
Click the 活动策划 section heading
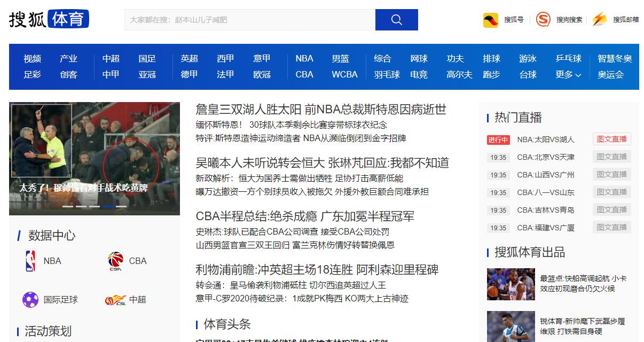click(x=48, y=331)
